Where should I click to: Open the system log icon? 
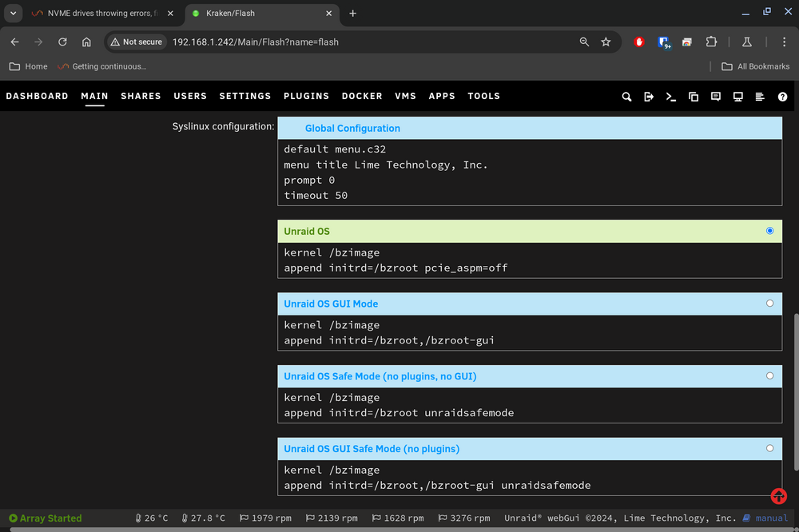[x=760, y=97]
